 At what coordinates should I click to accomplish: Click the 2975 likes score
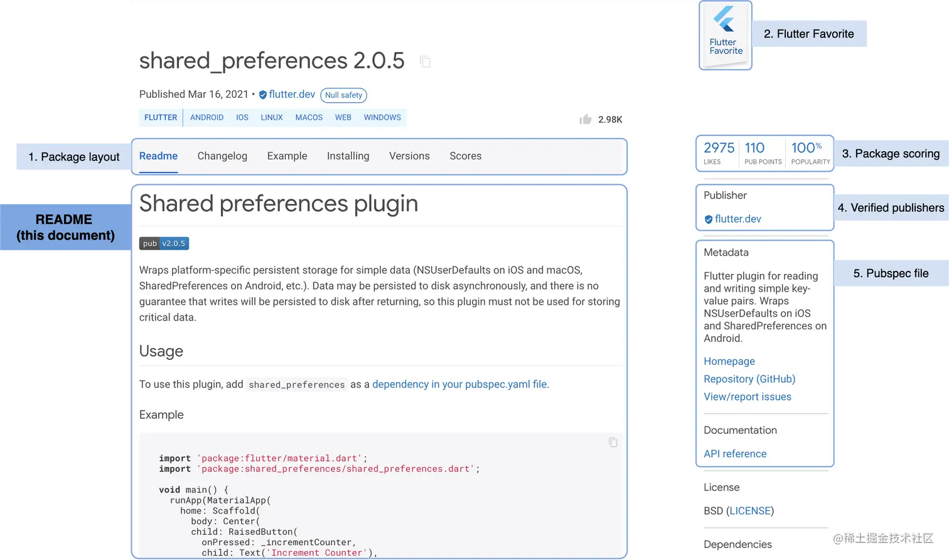(x=719, y=153)
